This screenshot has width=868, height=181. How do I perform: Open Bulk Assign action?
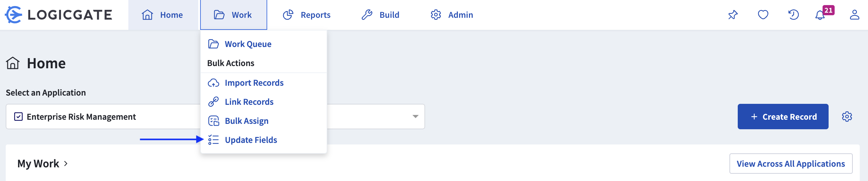[x=246, y=121]
